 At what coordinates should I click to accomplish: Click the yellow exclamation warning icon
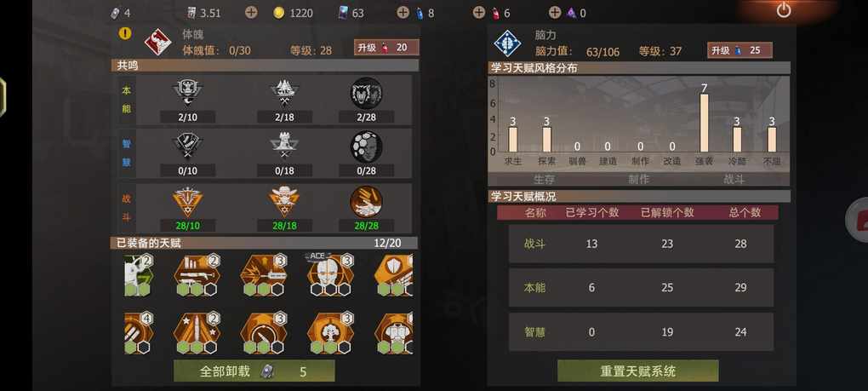point(125,33)
